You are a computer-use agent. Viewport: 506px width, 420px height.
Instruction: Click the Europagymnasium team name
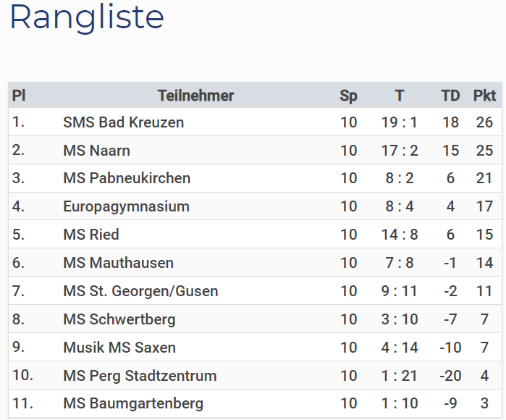point(126,207)
